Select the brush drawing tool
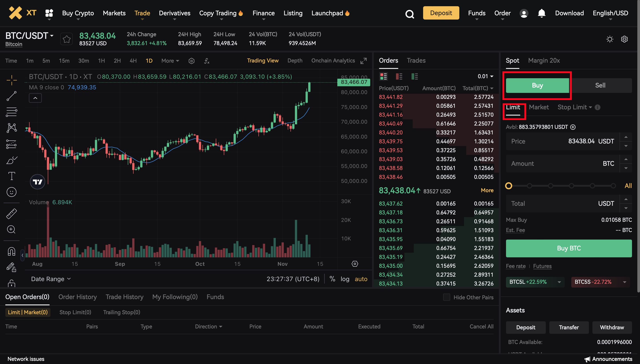The image size is (640, 364). [x=12, y=160]
